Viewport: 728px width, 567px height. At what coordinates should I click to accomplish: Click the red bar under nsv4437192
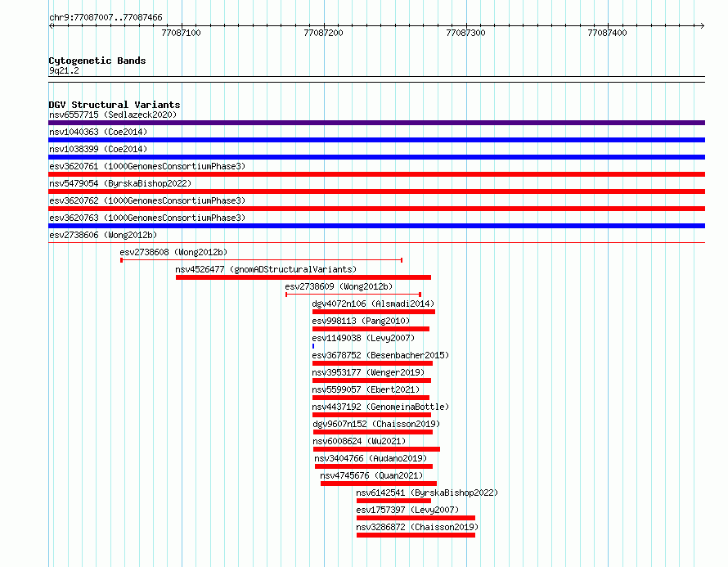tap(372, 415)
